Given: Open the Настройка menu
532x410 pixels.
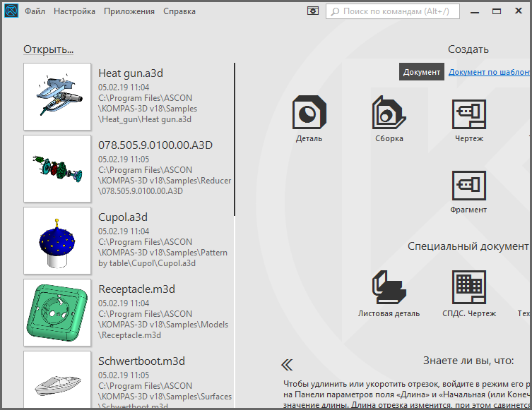Looking at the screenshot, I should point(74,11).
